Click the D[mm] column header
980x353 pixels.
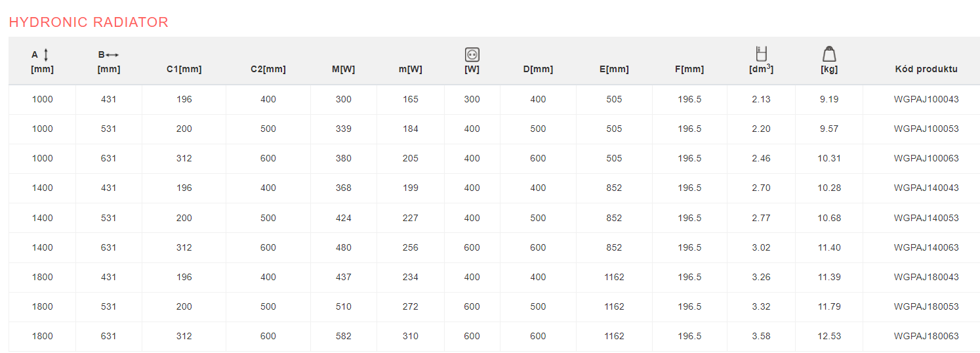538,69
